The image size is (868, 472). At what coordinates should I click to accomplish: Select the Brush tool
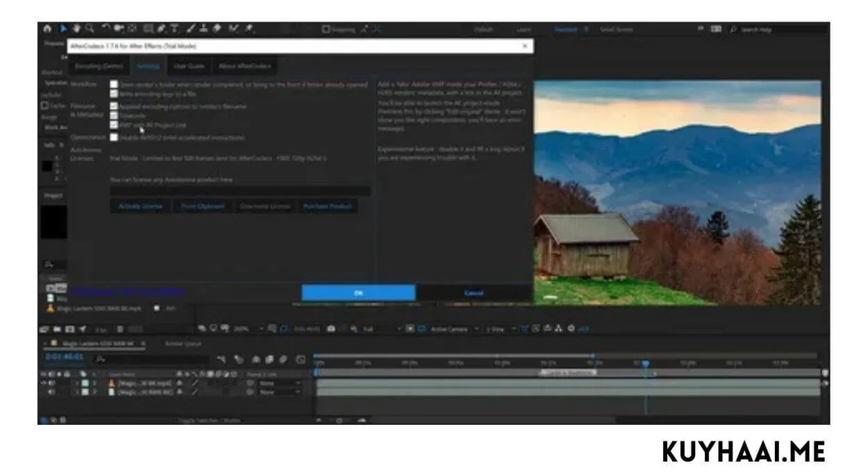(x=191, y=29)
